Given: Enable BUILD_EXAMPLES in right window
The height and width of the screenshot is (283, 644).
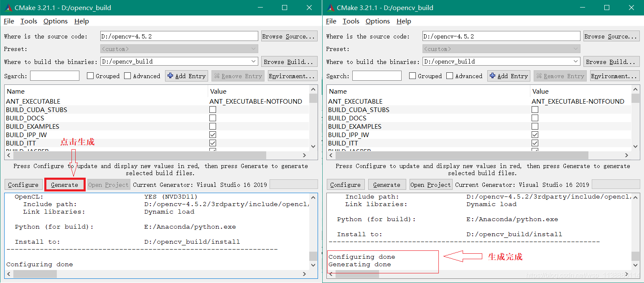Looking at the screenshot, I should pyautogui.click(x=535, y=126).
